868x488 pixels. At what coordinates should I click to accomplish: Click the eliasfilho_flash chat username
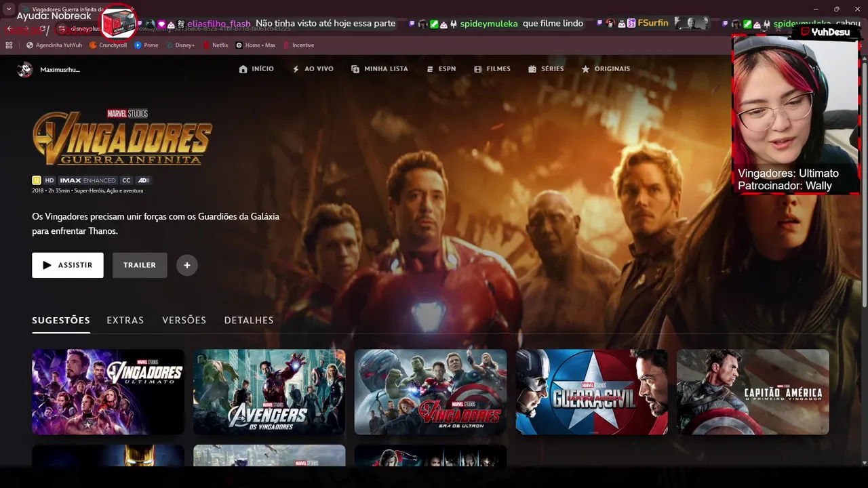[219, 24]
